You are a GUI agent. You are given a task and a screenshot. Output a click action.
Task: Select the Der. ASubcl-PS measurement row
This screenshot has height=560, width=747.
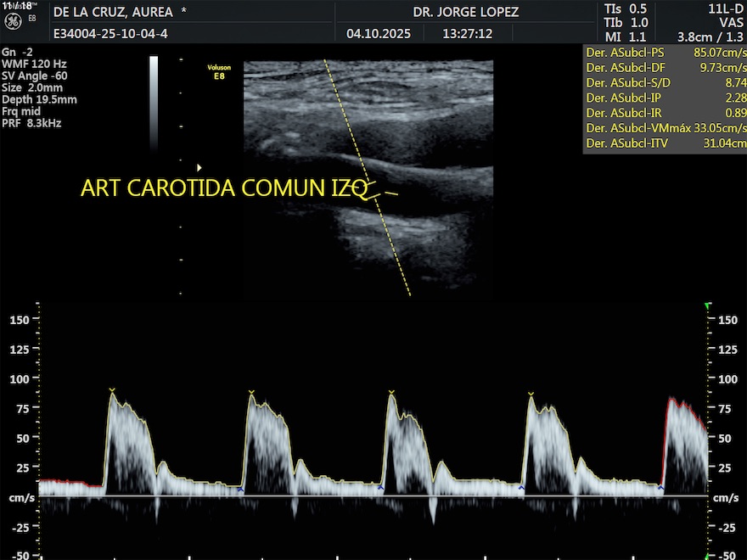click(x=665, y=52)
